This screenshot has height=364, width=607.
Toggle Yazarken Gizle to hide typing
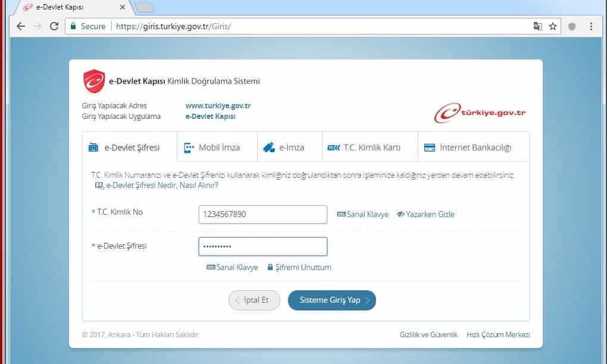click(x=425, y=214)
